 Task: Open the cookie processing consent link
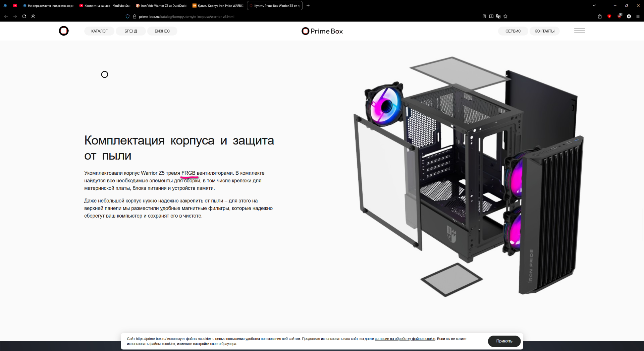pyautogui.click(x=405, y=339)
